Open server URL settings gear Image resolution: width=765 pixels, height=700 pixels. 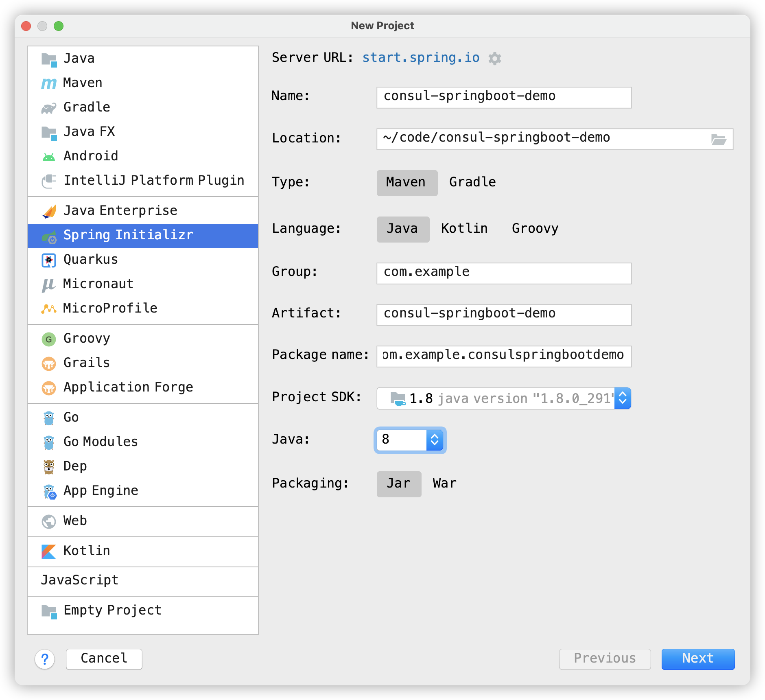point(494,58)
